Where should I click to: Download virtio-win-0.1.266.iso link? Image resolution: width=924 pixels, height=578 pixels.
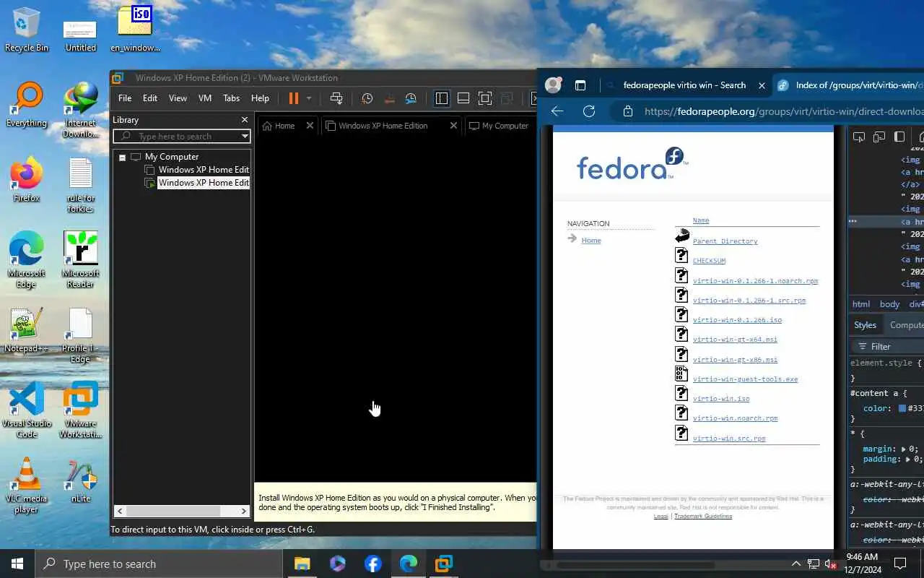tap(737, 320)
